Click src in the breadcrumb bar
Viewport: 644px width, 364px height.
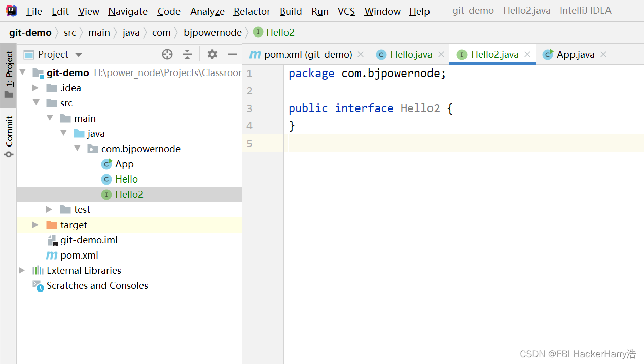click(70, 32)
